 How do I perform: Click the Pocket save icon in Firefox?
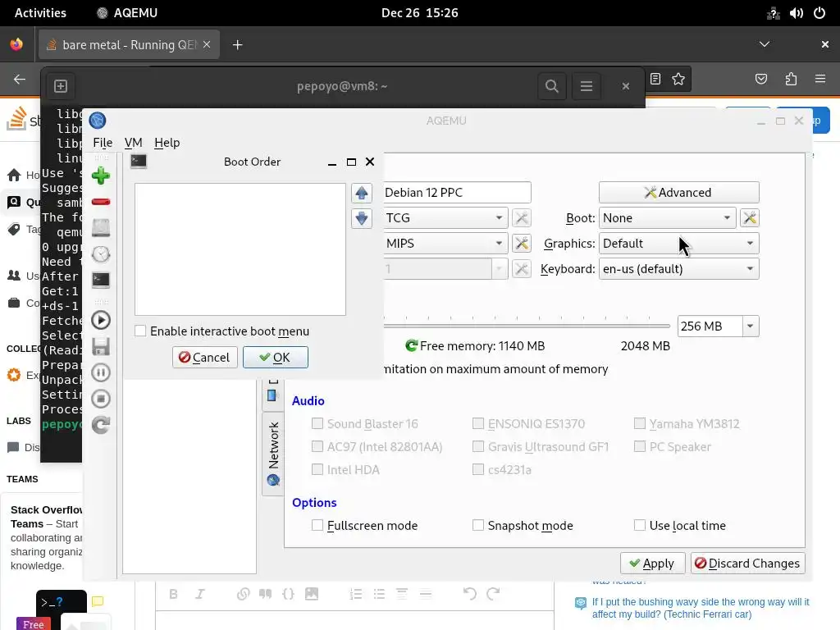(x=761, y=80)
